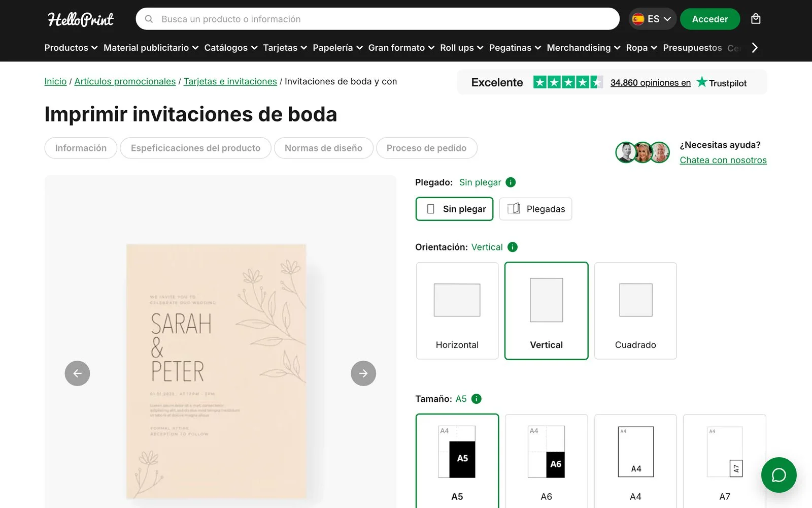Expand the Catálogos menu
812x508 pixels.
(x=231, y=48)
